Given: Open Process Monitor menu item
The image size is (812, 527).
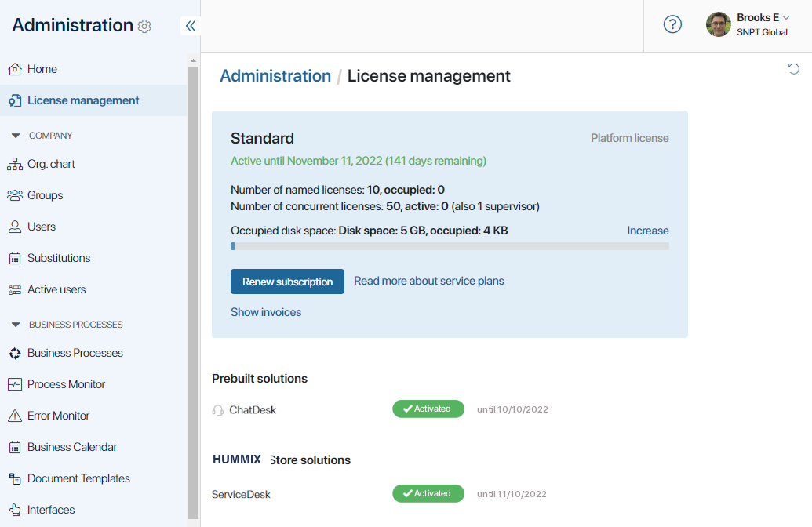Looking at the screenshot, I should 93,384.
